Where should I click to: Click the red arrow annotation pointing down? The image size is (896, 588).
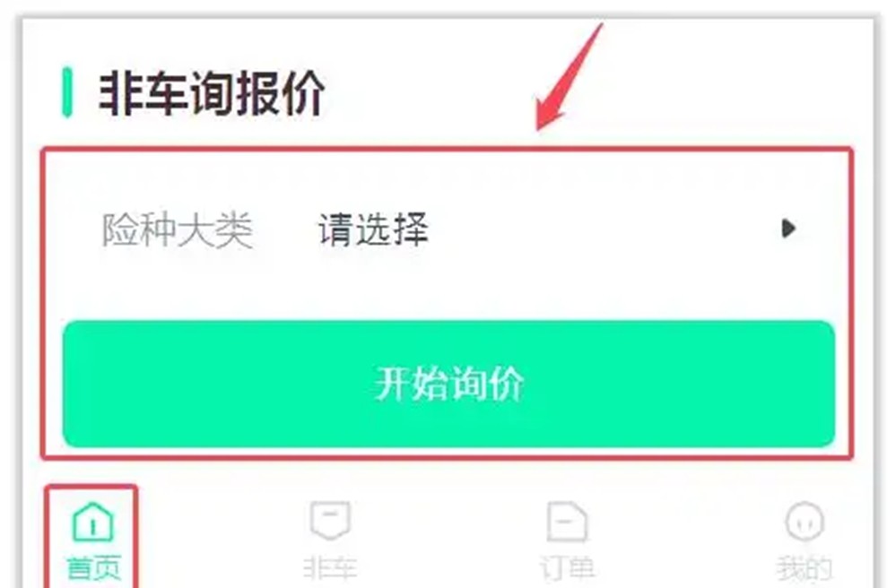[x=570, y=76]
